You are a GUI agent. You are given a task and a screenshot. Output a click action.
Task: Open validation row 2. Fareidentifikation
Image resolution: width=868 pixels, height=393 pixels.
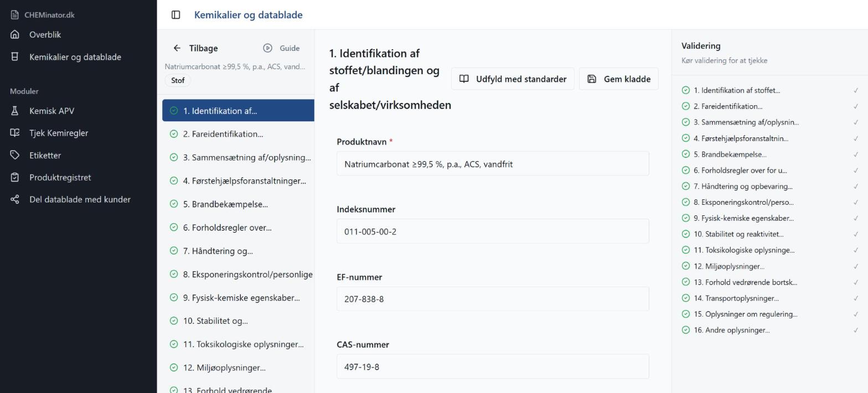point(770,106)
